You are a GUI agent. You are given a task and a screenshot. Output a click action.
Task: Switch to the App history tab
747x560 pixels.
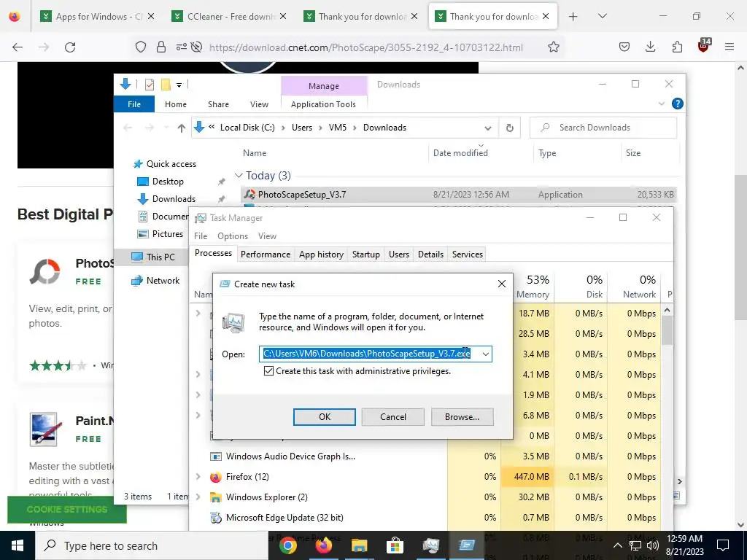321,254
